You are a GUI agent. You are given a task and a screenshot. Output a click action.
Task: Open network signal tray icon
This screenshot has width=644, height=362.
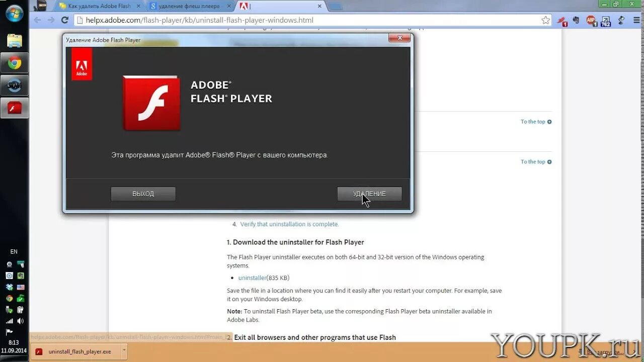click(x=9, y=321)
